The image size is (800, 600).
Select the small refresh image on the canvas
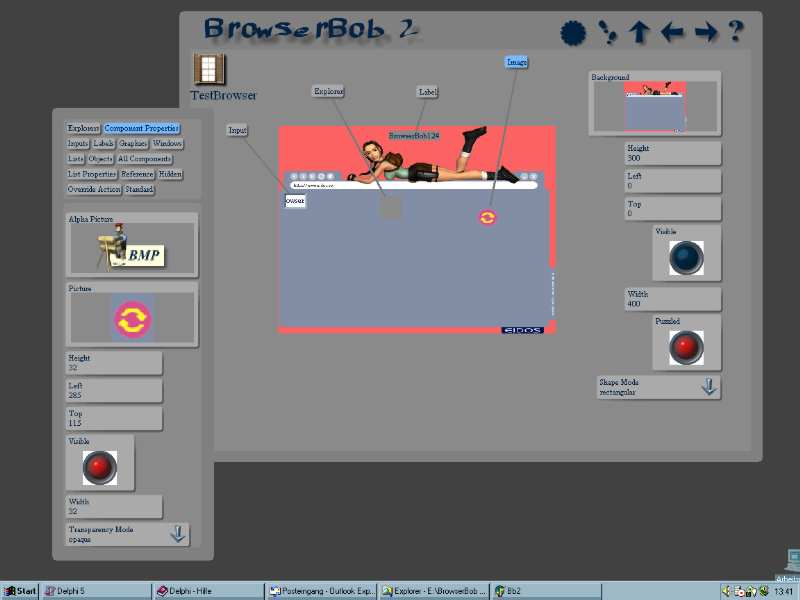point(487,217)
